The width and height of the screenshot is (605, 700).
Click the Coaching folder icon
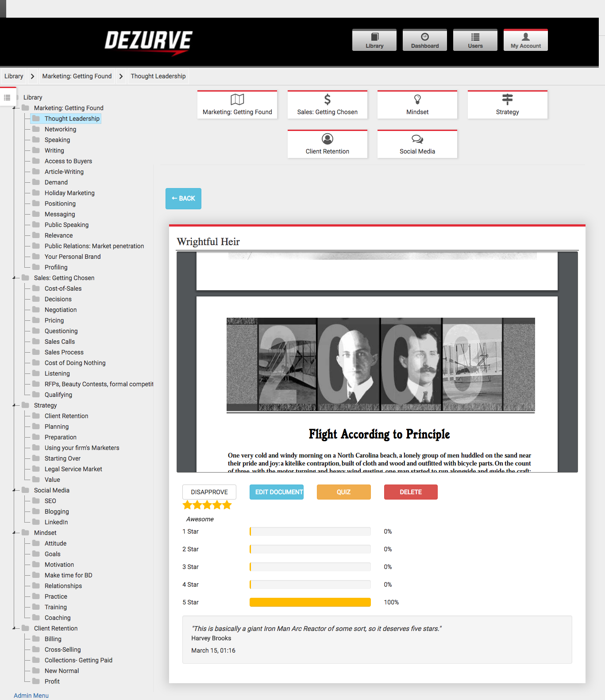point(36,617)
